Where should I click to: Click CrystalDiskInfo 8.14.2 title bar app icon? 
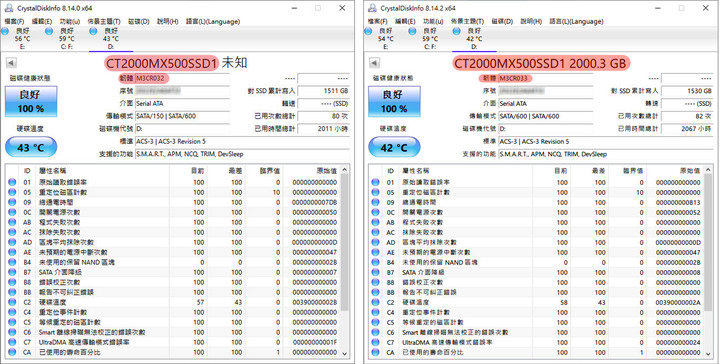(x=372, y=8)
